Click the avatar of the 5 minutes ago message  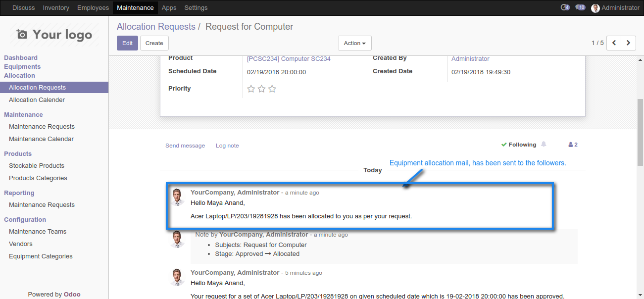(x=178, y=277)
